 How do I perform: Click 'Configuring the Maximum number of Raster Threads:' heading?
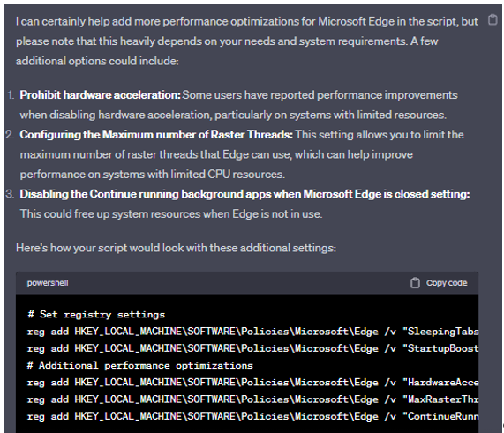click(x=156, y=135)
